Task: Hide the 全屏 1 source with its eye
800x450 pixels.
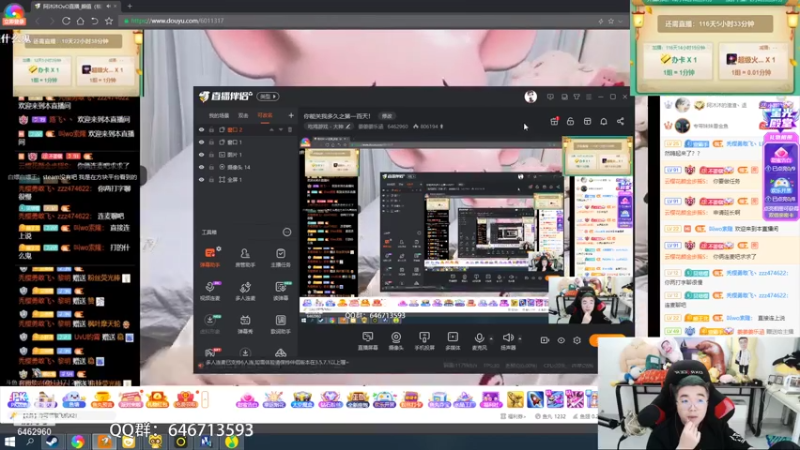Action: tap(202, 180)
